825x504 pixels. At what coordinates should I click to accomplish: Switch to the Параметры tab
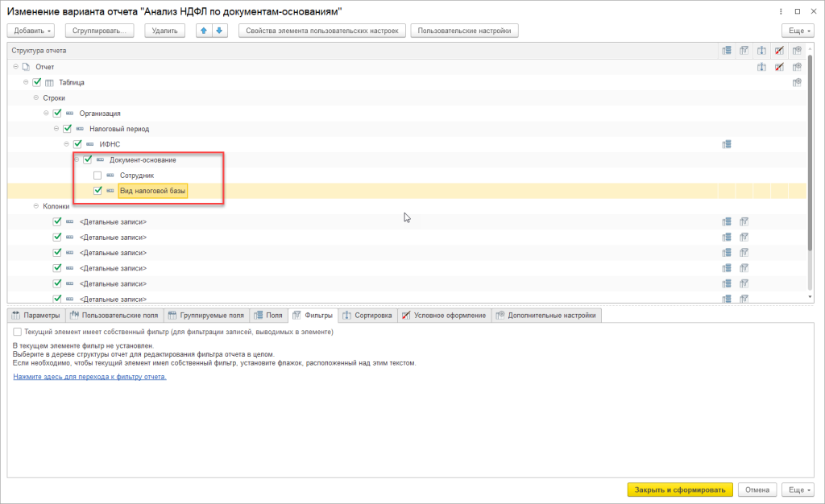point(35,316)
